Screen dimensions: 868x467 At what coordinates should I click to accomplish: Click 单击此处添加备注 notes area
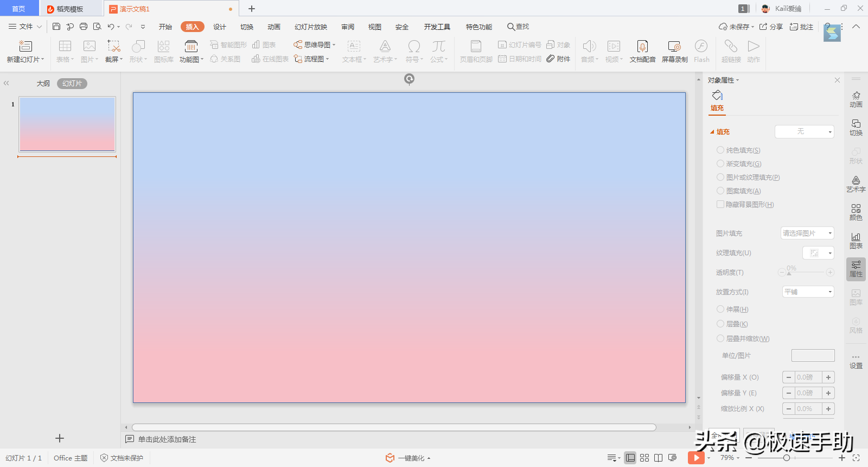click(x=167, y=439)
